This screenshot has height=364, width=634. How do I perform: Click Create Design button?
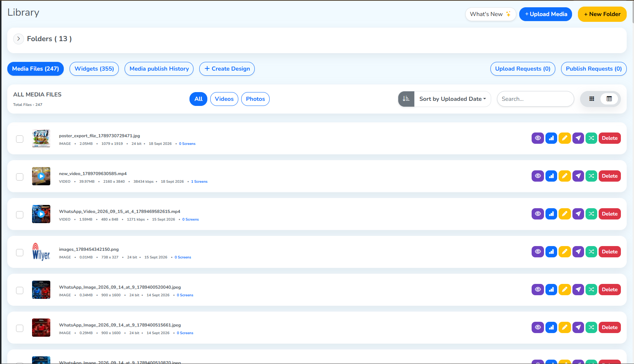(227, 69)
